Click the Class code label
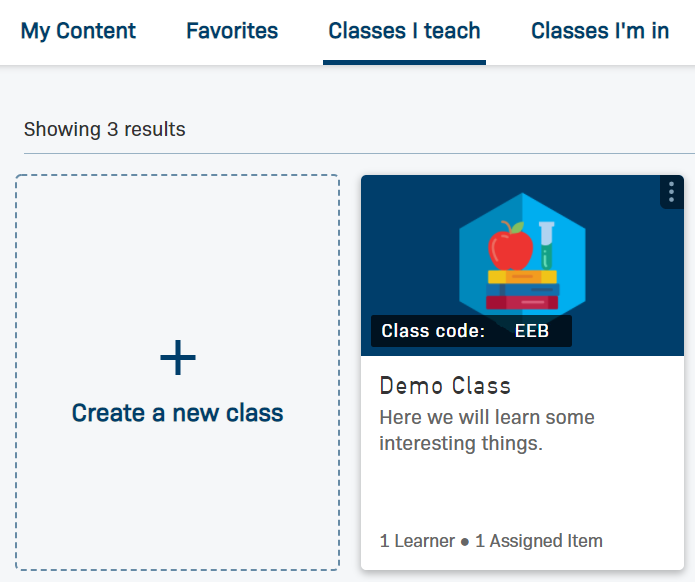 [433, 331]
